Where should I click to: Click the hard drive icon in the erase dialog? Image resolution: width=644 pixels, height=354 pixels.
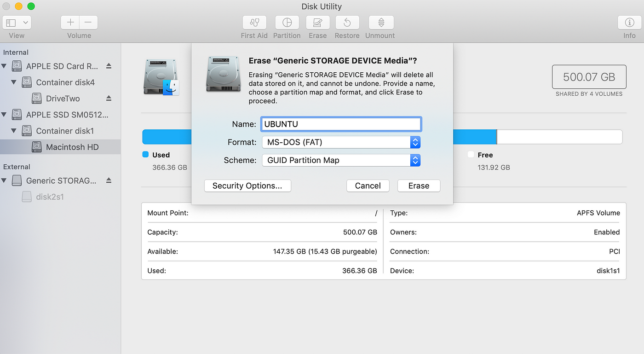[x=224, y=74]
